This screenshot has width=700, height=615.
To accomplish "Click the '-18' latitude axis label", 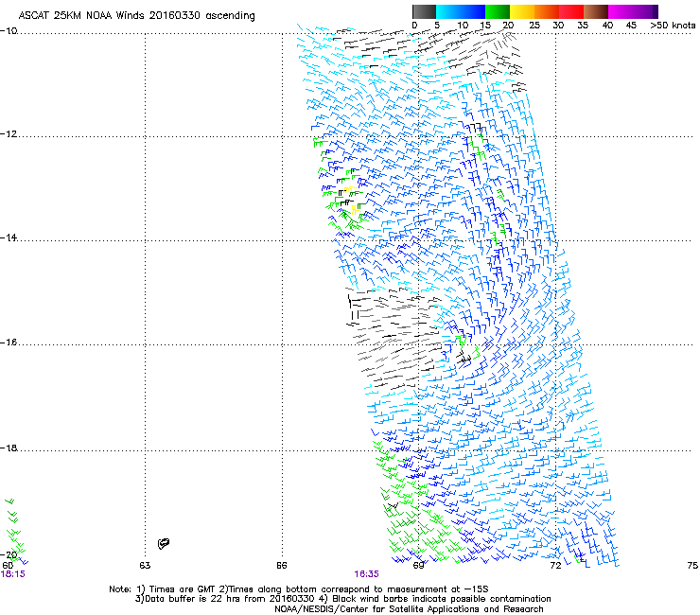I will coord(9,448).
